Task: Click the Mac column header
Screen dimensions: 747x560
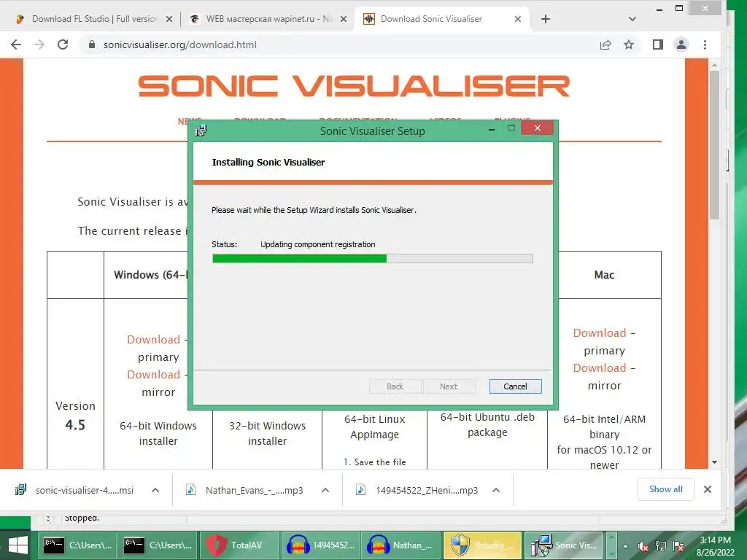Action: (604, 275)
